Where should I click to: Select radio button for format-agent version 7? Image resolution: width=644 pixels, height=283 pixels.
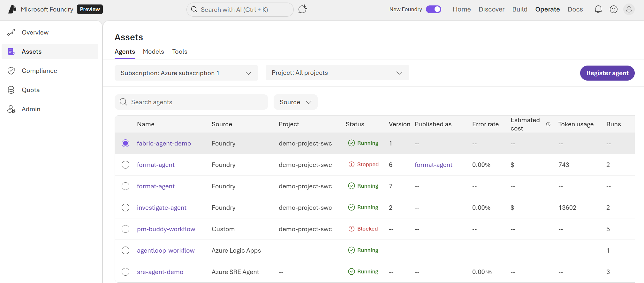(125, 186)
